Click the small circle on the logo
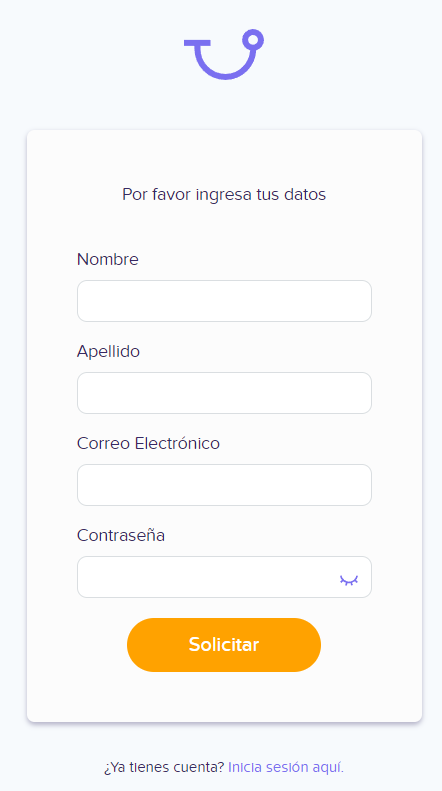The width and height of the screenshot is (442, 791). 253,39
